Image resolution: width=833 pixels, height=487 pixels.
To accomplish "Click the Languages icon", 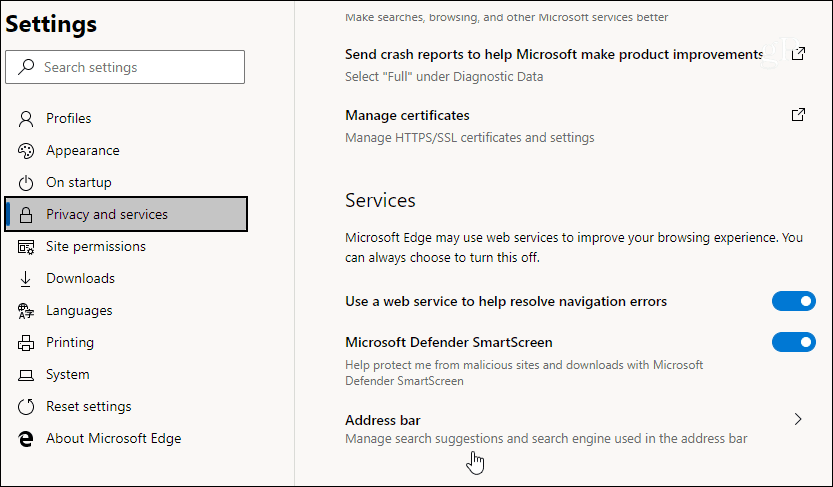I will (26, 311).
